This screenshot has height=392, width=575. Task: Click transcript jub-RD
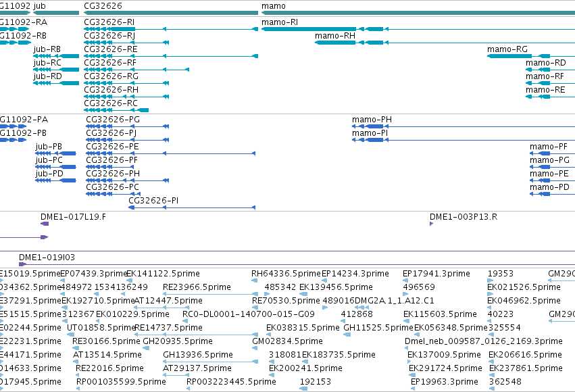pos(48,76)
